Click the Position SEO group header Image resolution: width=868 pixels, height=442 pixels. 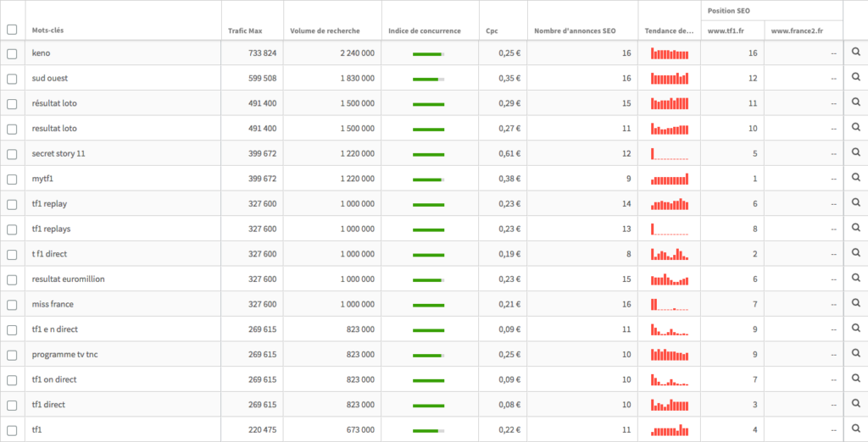pos(728,10)
